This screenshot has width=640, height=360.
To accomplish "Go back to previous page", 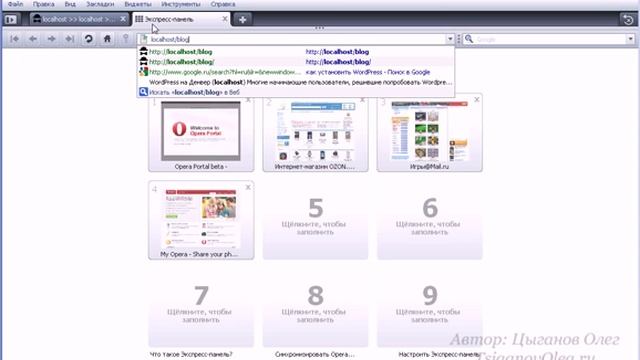I will tap(33, 39).
